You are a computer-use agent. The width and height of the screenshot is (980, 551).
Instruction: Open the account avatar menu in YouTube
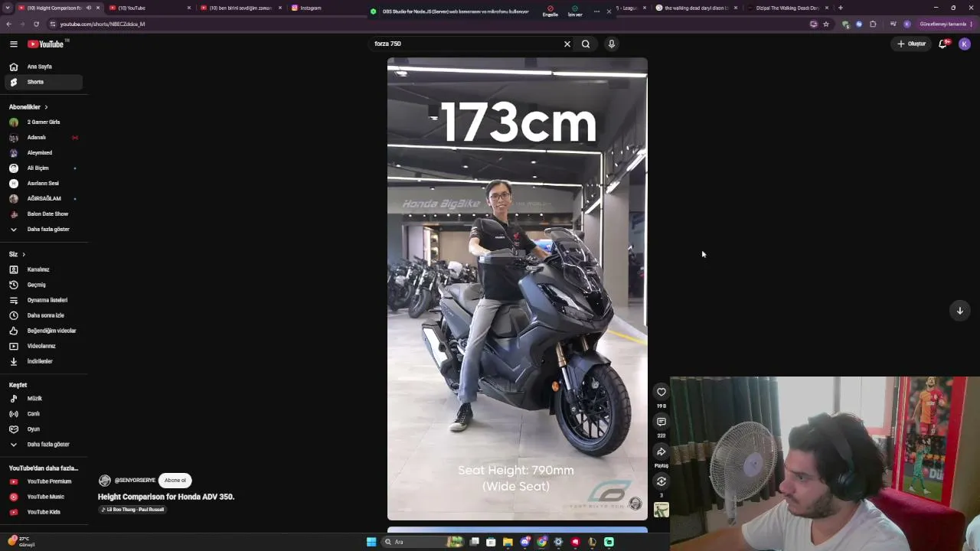[x=965, y=44]
